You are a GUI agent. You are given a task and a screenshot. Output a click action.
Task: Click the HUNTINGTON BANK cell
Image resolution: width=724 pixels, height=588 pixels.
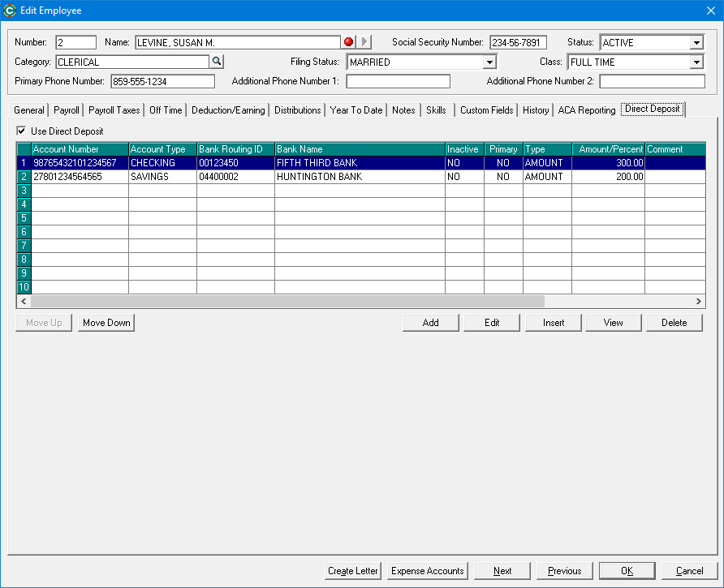360,177
